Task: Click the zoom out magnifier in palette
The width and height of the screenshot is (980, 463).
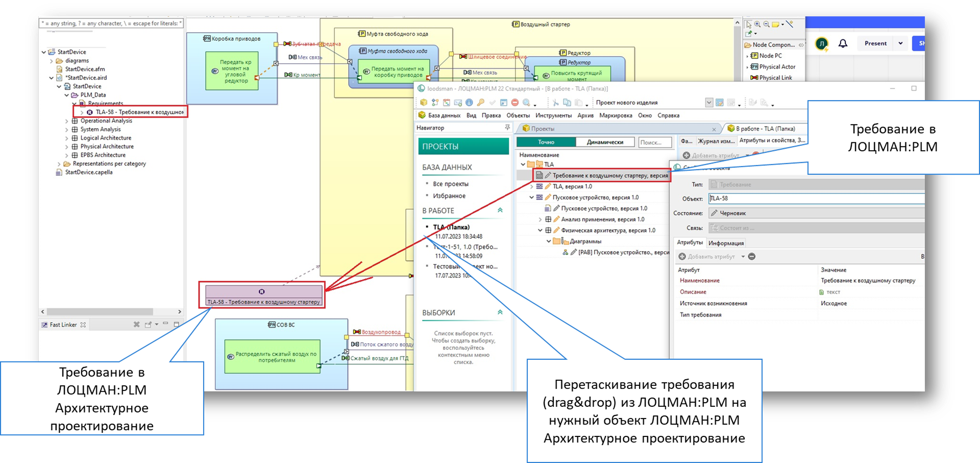Action: point(766,24)
